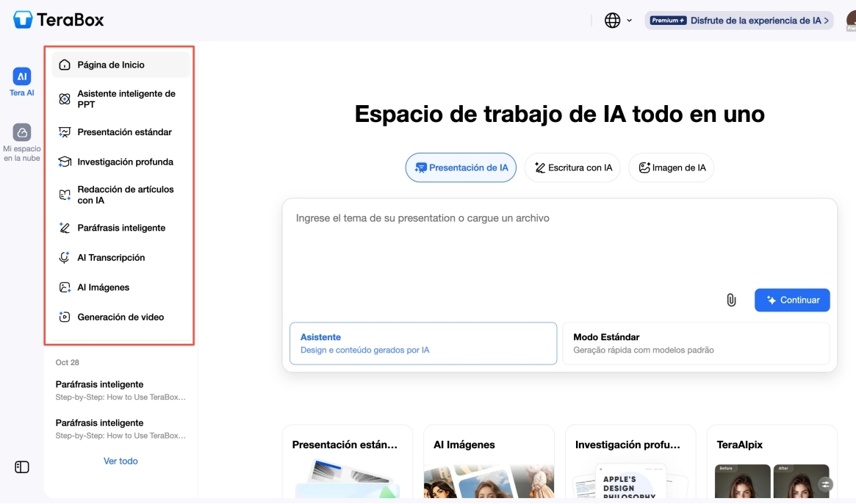The height and width of the screenshot is (504, 856).
Task: Open Disfrute de la experiencia de IA banner
Action: tap(738, 21)
